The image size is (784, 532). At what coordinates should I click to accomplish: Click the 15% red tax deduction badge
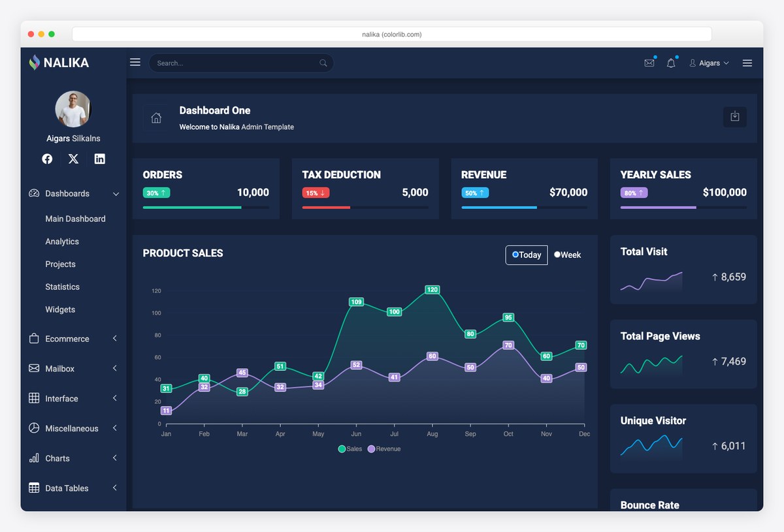316,193
